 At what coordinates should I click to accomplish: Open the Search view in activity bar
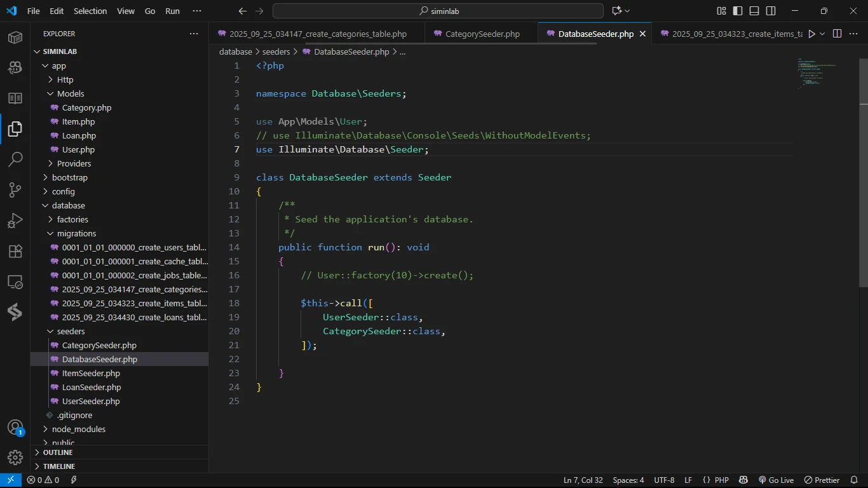[x=15, y=159]
